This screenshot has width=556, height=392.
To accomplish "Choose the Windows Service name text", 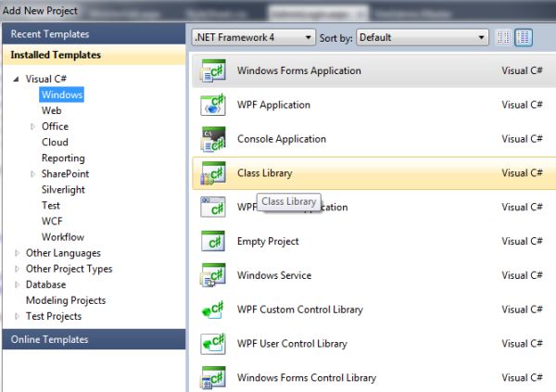I will point(274,275).
